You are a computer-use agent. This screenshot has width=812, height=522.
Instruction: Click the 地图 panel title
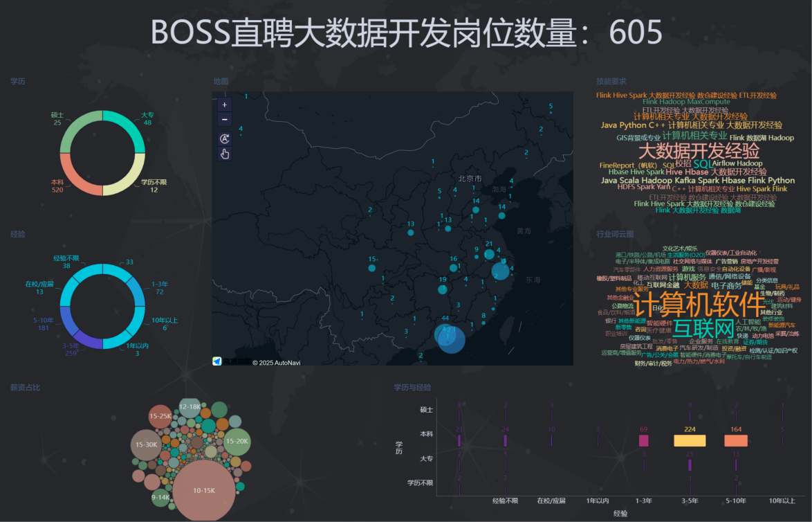click(221, 82)
